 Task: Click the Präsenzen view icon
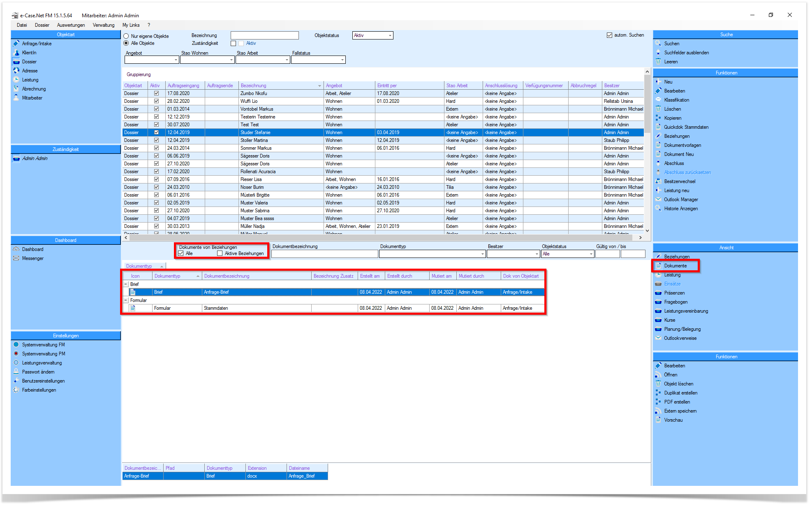[x=658, y=293]
